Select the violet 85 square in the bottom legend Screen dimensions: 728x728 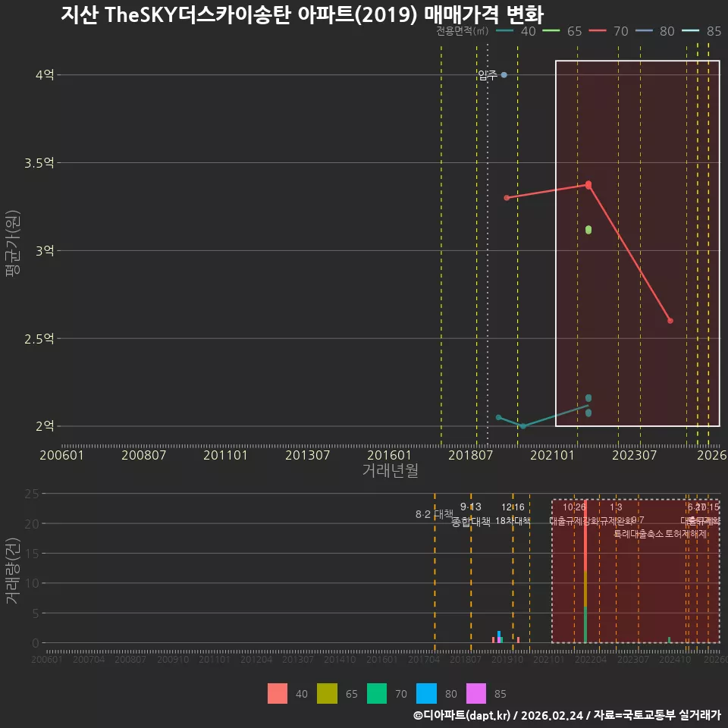[x=476, y=694]
